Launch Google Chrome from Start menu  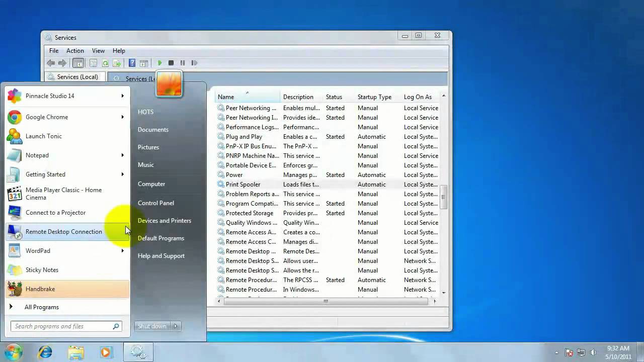[67, 117]
